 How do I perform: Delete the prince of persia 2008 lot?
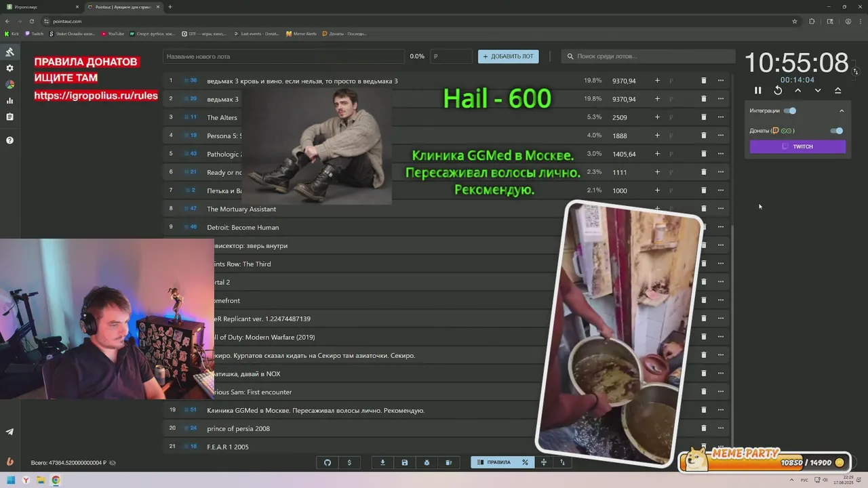click(x=703, y=428)
